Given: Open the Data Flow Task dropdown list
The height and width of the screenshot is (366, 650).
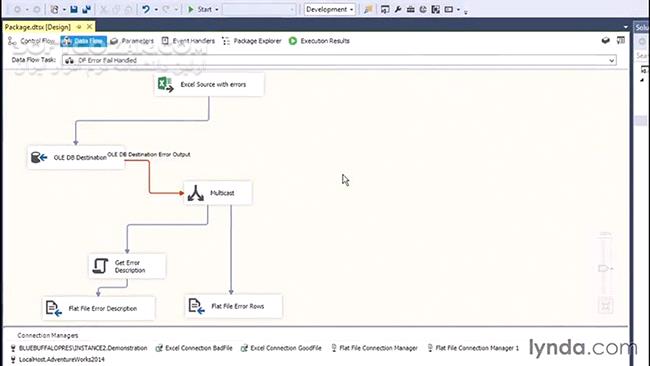Looking at the screenshot, I should coord(611,61).
